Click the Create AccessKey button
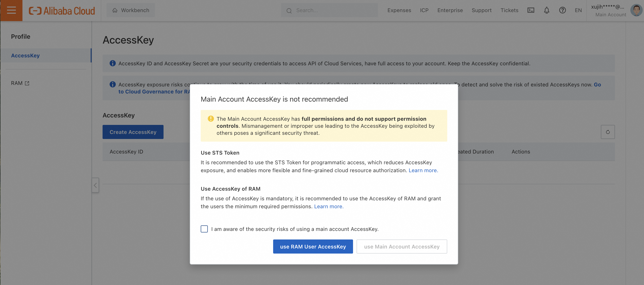 pyautogui.click(x=133, y=132)
